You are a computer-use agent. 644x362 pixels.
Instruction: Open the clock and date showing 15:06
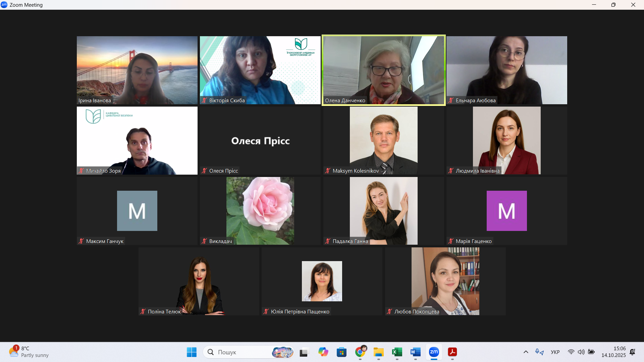613,352
